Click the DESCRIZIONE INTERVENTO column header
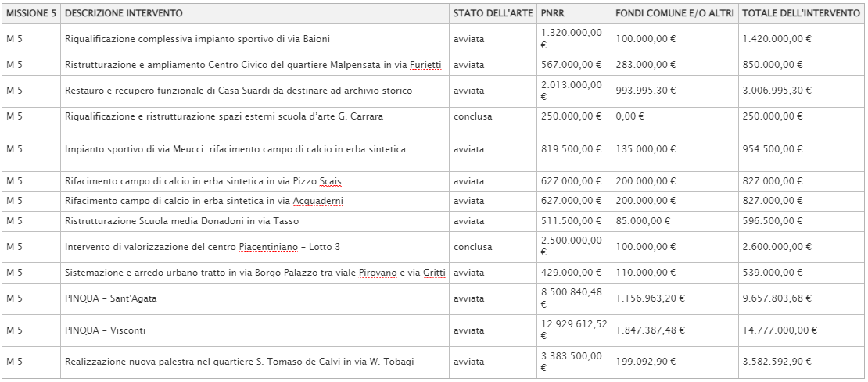Viewport: 868px width, 382px height. [124, 13]
